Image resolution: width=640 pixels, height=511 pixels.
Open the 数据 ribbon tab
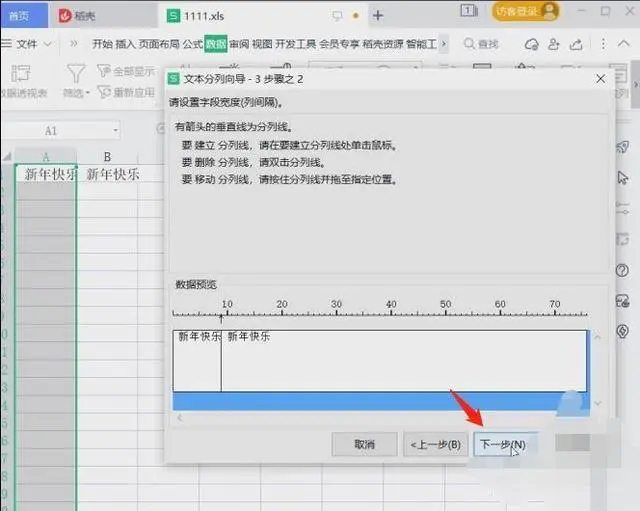tap(216, 44)
